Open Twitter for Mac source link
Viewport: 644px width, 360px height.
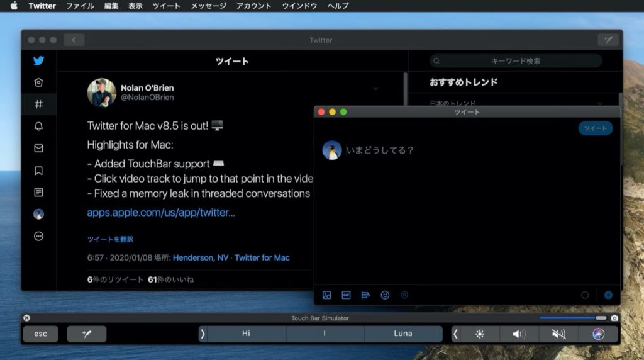click(x=262, y=257)
